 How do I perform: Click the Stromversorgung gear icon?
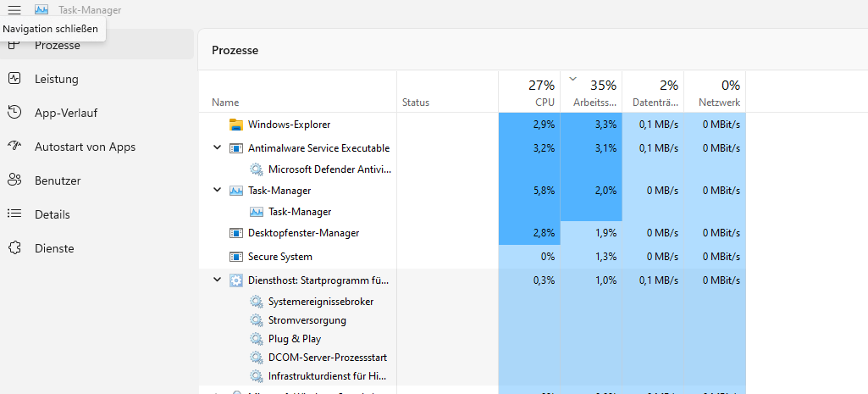[x=256, y=320]
